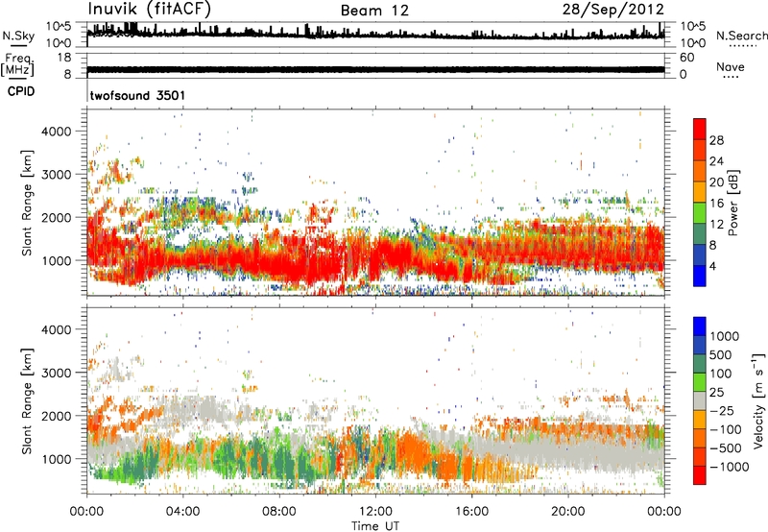Click the power colorbar value 28
The width and height of the screenshot is (768, 532).
pos(716,140)
